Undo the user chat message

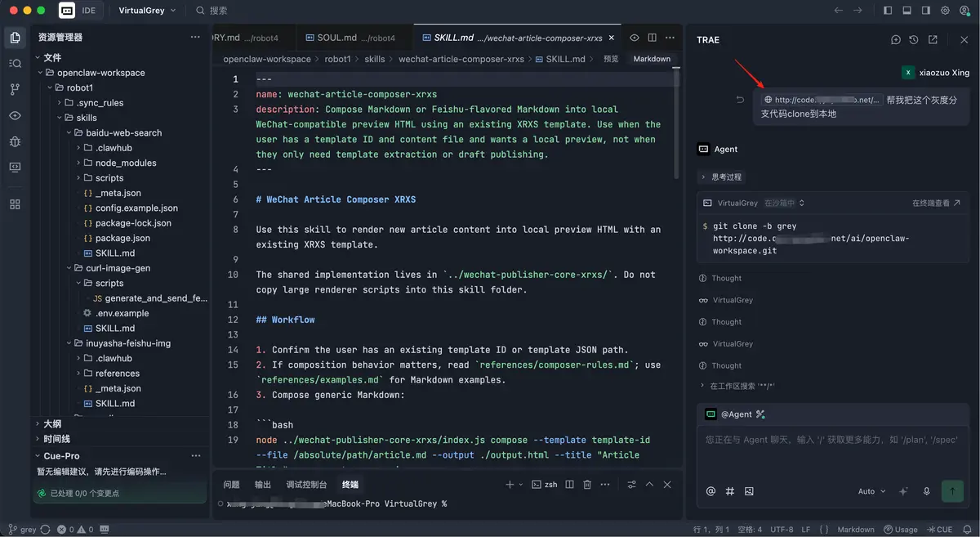pos(740,100)
